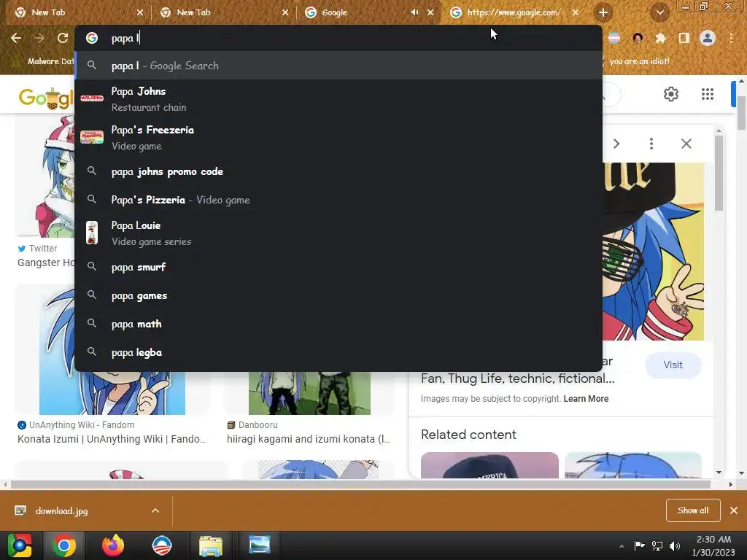Open the Chrome three-dot menu
The image size is (747, 560).
(x=731, y=38)
